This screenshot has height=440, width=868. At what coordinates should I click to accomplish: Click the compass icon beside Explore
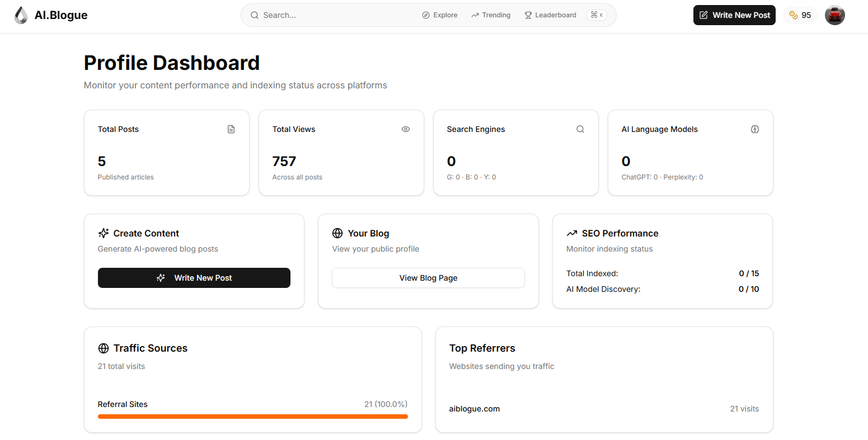426,15
